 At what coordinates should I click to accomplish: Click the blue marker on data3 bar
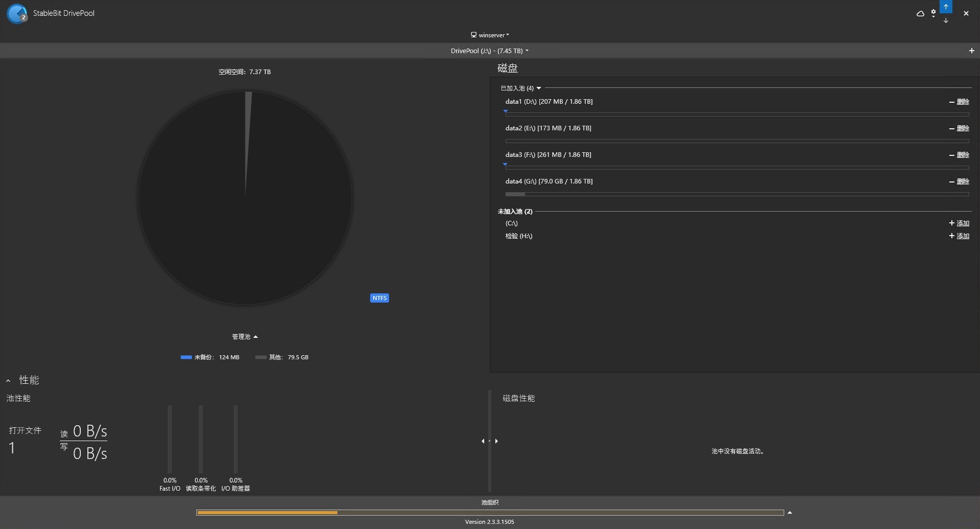point(505,164)
